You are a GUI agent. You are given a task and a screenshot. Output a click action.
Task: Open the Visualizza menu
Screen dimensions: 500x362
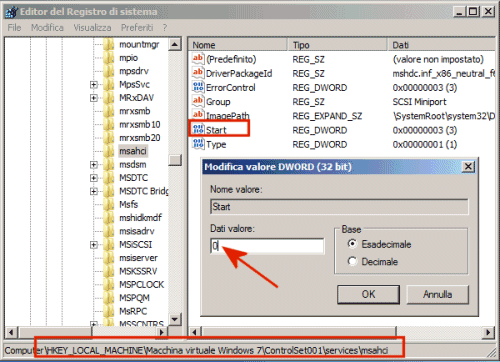tap(92, 27)
